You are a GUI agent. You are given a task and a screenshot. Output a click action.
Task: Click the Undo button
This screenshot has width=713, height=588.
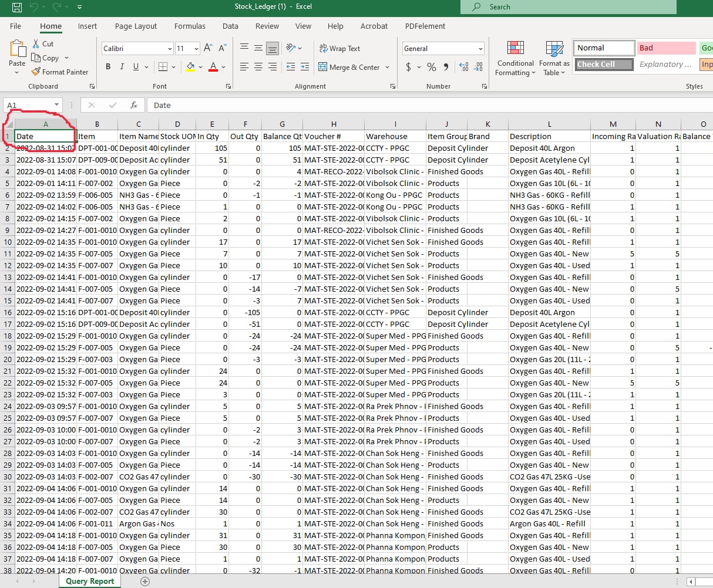pos(33,6)
